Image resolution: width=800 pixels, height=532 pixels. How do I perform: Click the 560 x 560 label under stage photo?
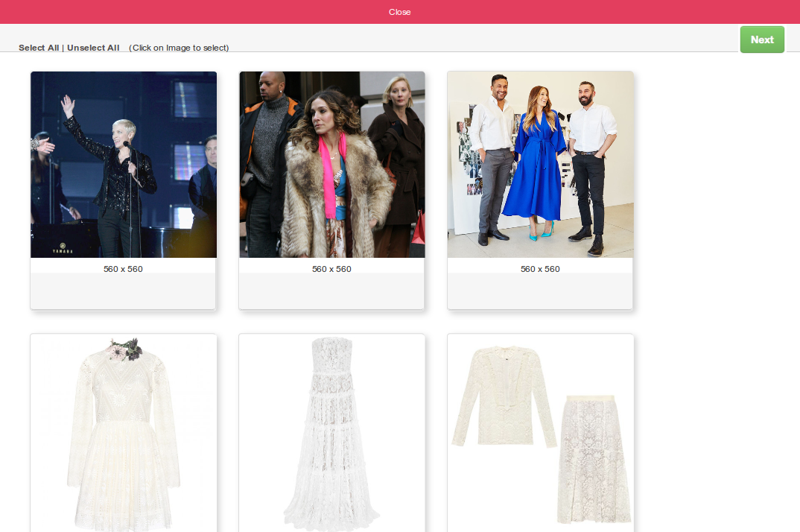(x=123, y=269)
